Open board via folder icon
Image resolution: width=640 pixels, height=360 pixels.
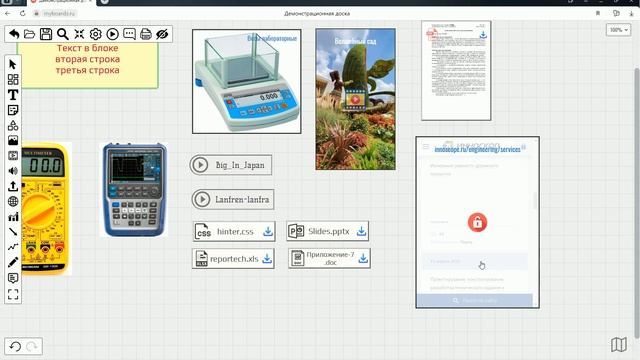(29, 34)
